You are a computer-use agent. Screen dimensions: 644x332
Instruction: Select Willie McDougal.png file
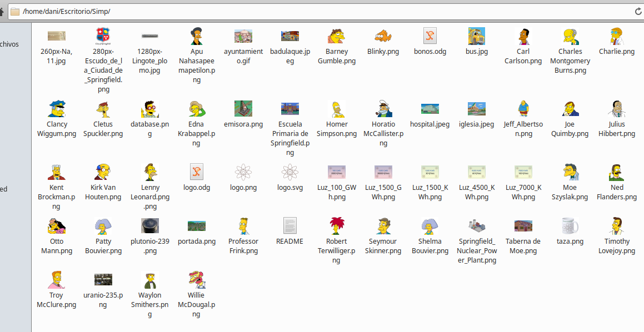(x=197, y=280)
